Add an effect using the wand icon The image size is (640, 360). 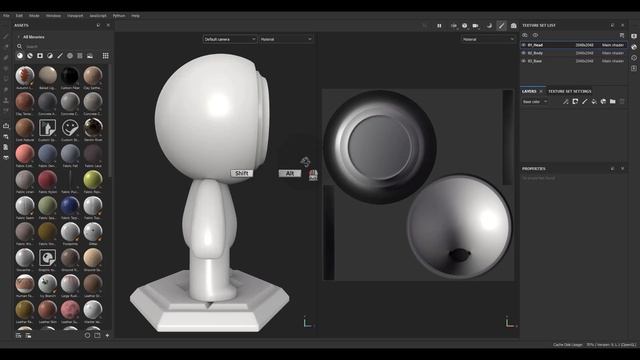point(566,102)
